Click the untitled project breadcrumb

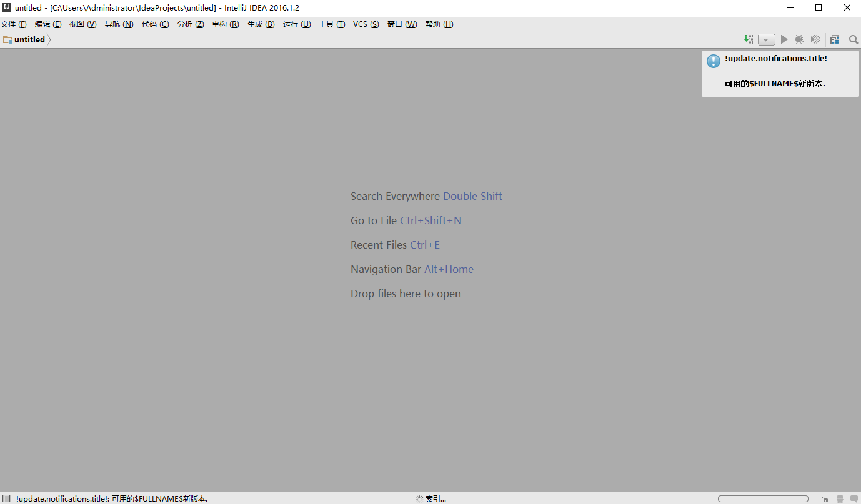click(x=29, y=40)
